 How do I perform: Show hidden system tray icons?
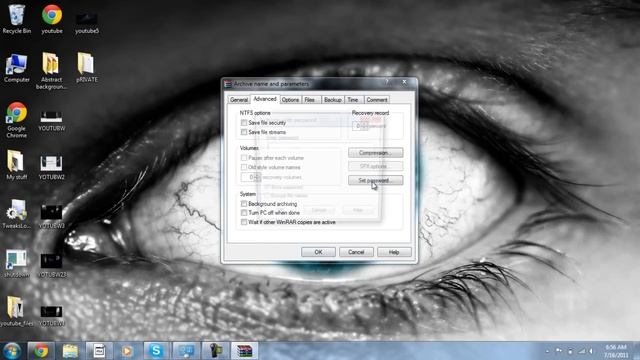(547, 351)
